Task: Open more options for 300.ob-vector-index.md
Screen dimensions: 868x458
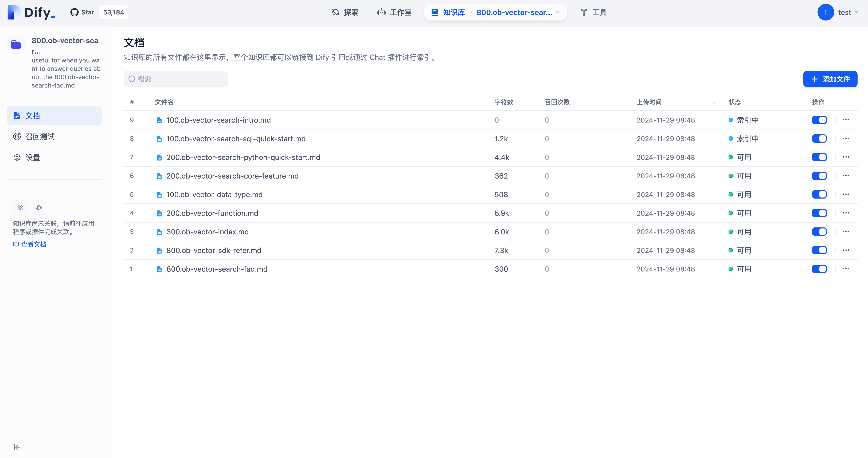Action: click(846, 232)
